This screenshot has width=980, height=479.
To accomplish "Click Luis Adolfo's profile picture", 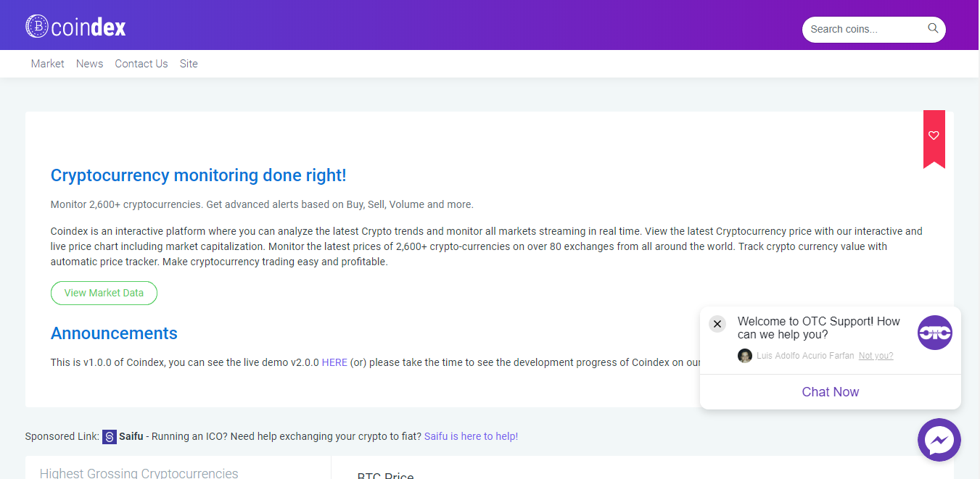I will (x=745, y=356).
